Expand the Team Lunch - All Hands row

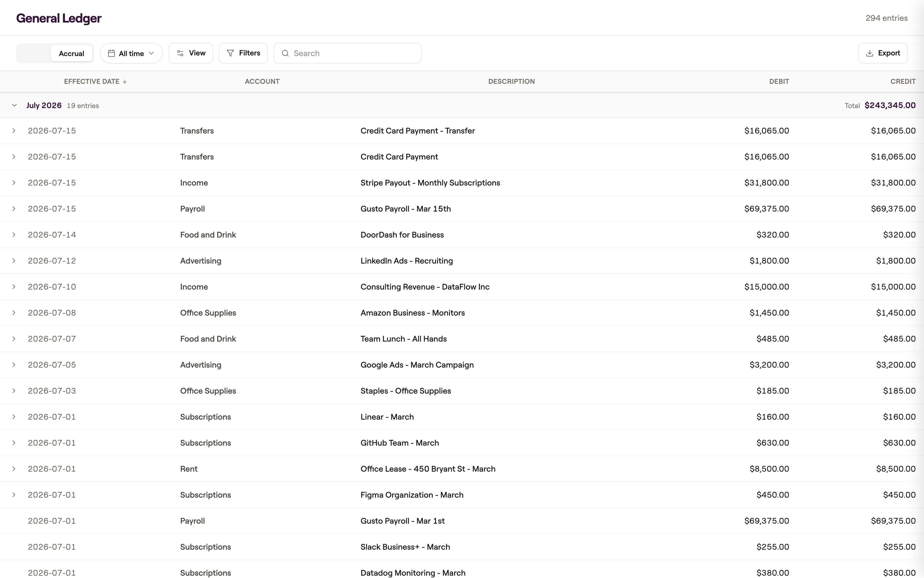pos(14,339)
